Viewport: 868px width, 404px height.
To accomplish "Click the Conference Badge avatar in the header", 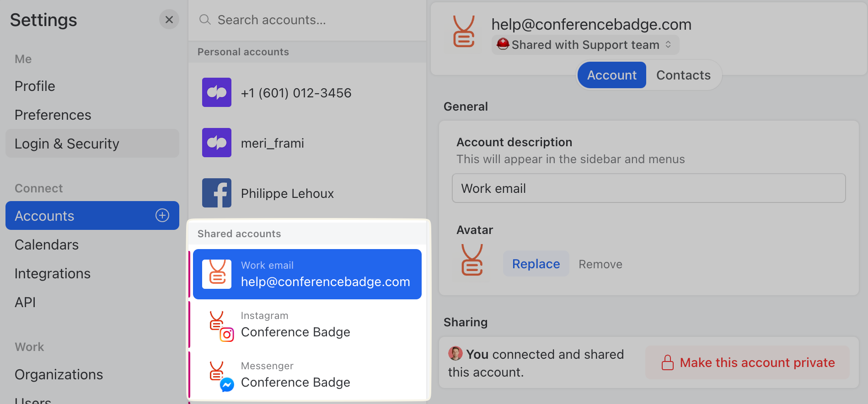I will click(x=464, y=31).
